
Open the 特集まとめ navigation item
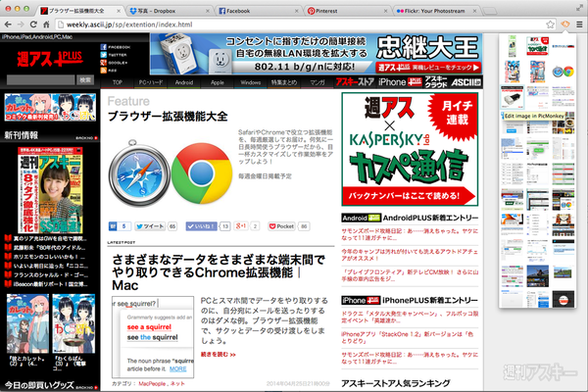click(x=284, y=82)
